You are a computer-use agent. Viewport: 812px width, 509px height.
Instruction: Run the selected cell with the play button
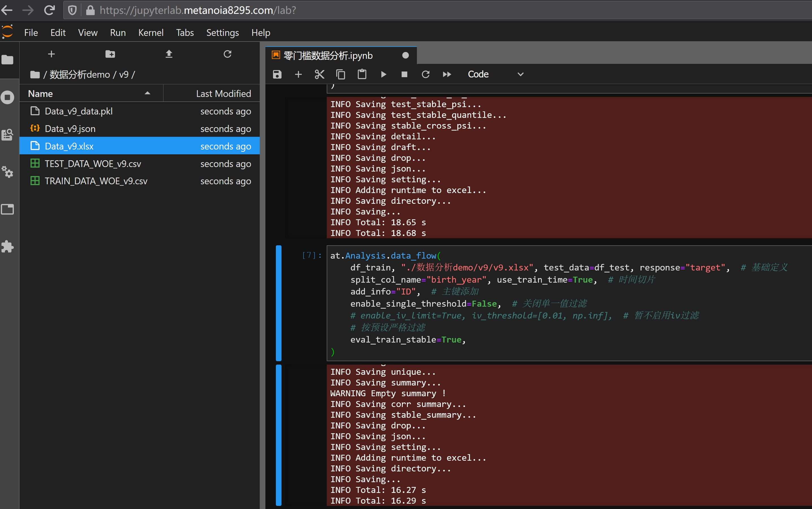coord(383,74)
